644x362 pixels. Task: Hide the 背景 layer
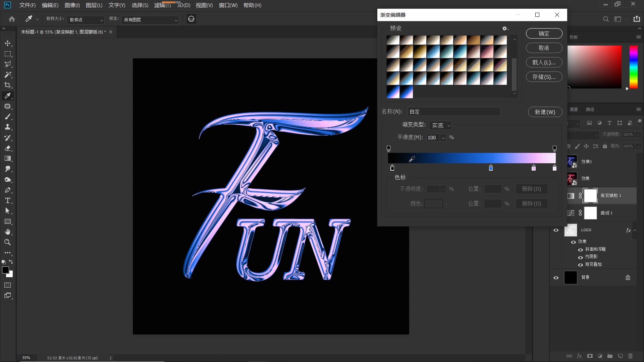(x=556, y=278)
